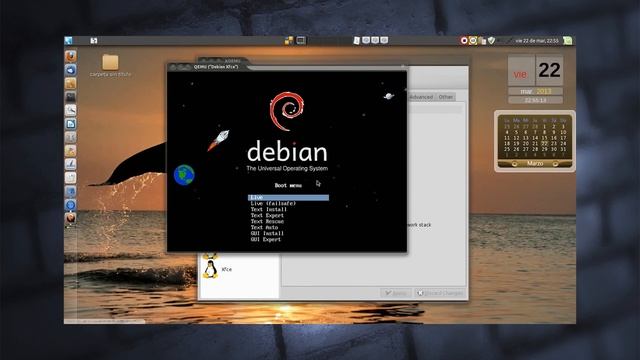The width and height of the screenshot is (640, 360).
Task: Choose 'Text Auto' in boot menu
Action: click(x=264, y=227)
